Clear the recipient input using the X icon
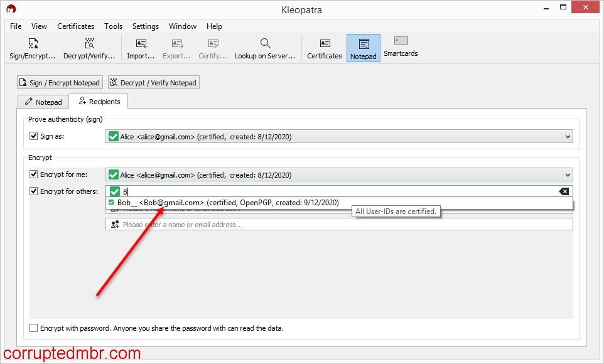This screenshot has width=604, height=364. pyautogui.click(x=564, y=191)
